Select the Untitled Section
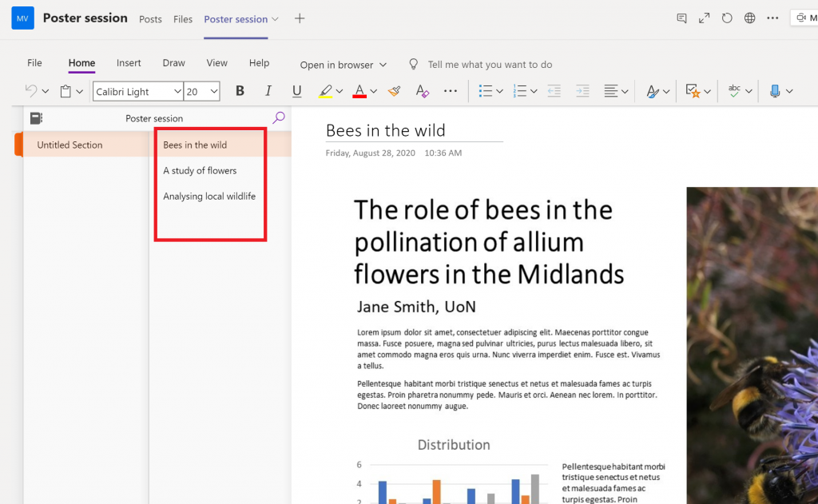The width and height of the screenshot is (818, 504). (x=69, y=145)
